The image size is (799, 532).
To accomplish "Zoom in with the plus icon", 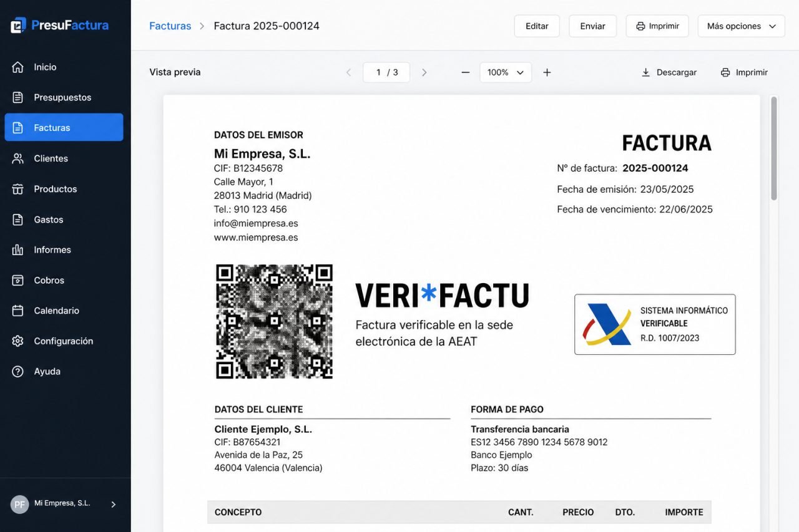I will click(x=547, y=72).
